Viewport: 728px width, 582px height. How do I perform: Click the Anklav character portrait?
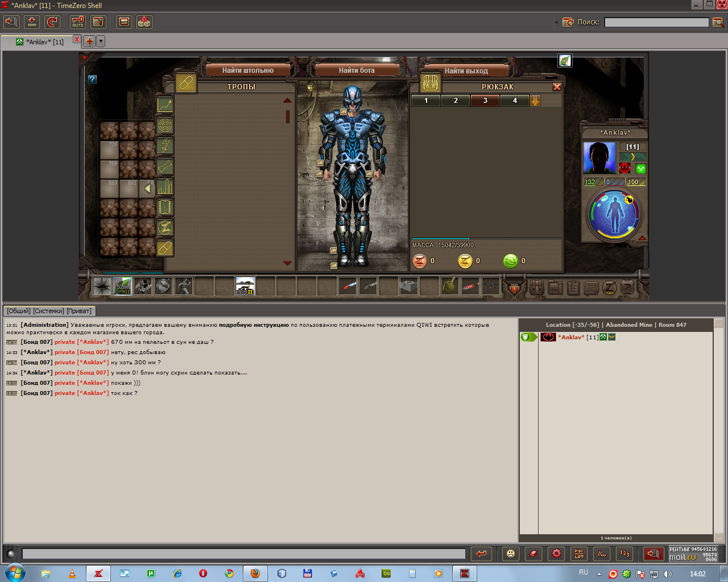(599, 158)
